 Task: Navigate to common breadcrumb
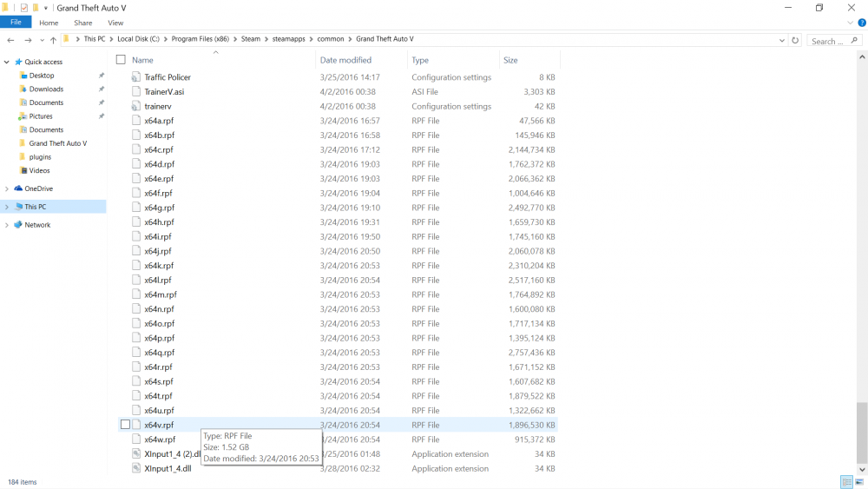click(x=331, y=39)
